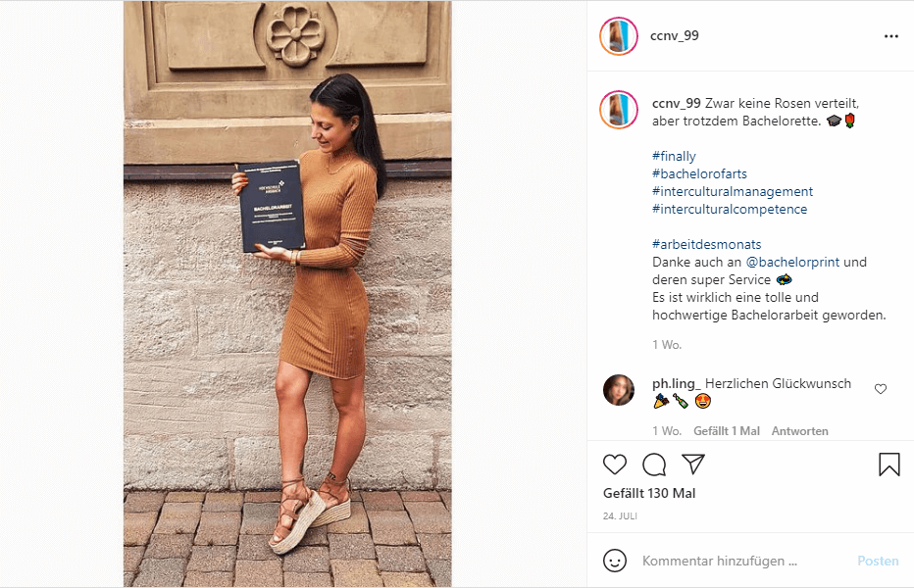Open #bachelorofarts hashtag link
This screenshot has height=588, width=914.
tap(699, 173)
